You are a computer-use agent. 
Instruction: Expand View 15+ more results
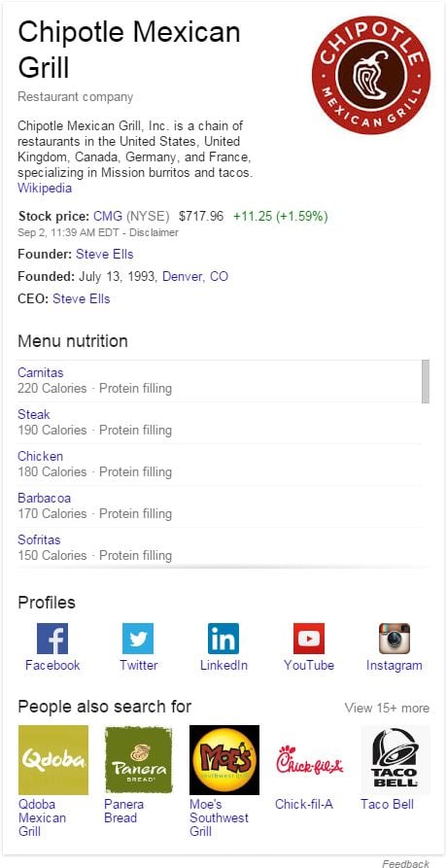tap(387, 708)
